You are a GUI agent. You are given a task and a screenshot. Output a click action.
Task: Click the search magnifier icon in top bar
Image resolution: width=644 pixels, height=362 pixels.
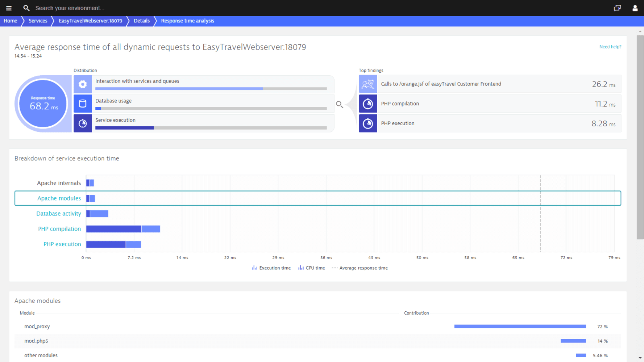click(26, 8)
